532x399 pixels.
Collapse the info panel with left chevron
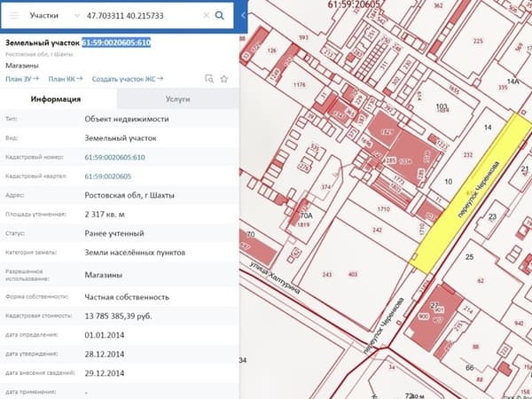click(x=243, y=16)
